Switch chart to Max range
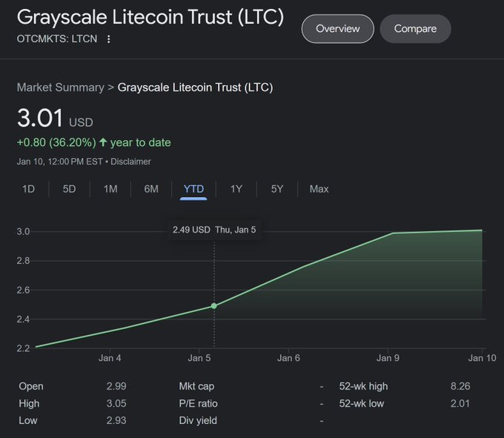The image size is (504, 438). click(x=319, y=189)
